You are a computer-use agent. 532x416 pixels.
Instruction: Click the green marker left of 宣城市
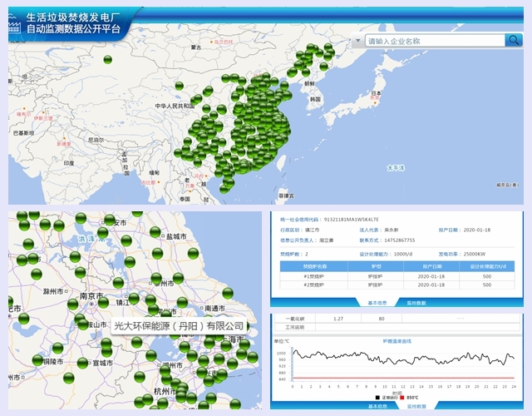click(x=82, y=363)
